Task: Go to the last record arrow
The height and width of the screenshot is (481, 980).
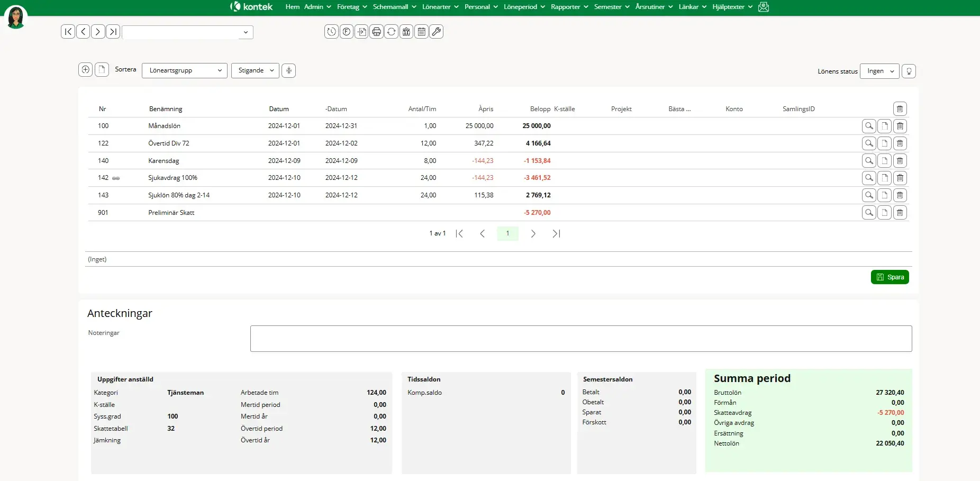Action: pos(113,32)
